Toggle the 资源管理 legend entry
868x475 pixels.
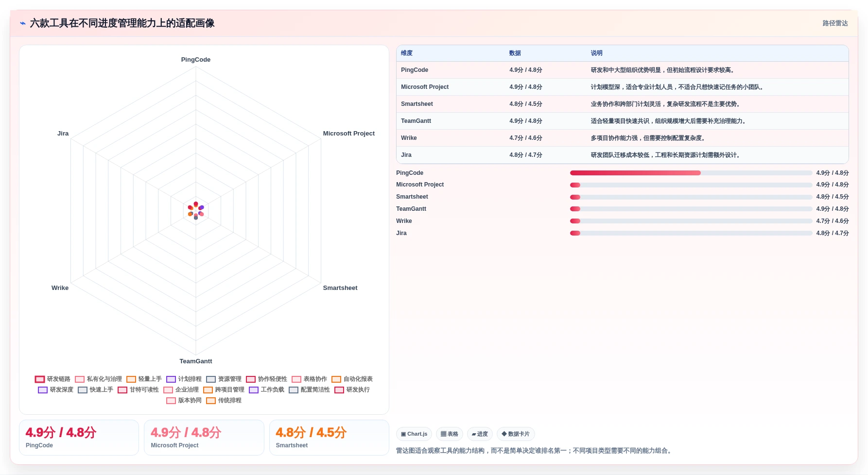(224, 379)
